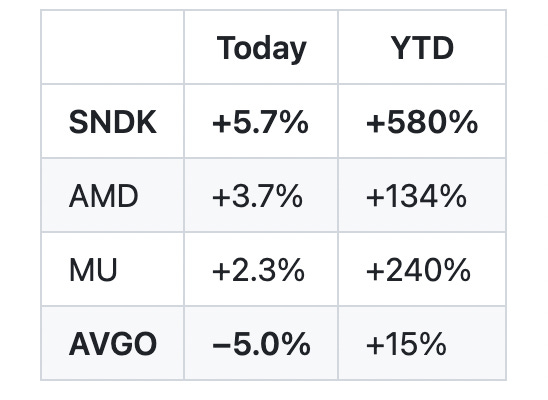This screenshot has width=548, height=400.
Task: Select the AMD ticker cell
Action: pyautogui.click(x=113, y=195)
